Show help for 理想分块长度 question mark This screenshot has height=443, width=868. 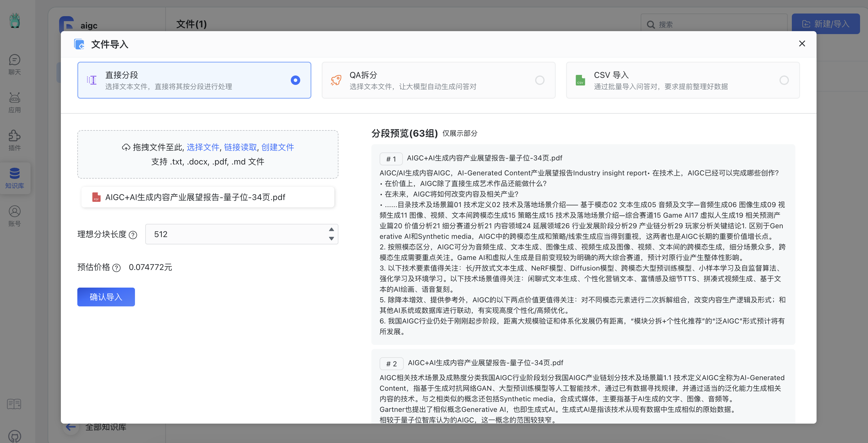point(133,235)
